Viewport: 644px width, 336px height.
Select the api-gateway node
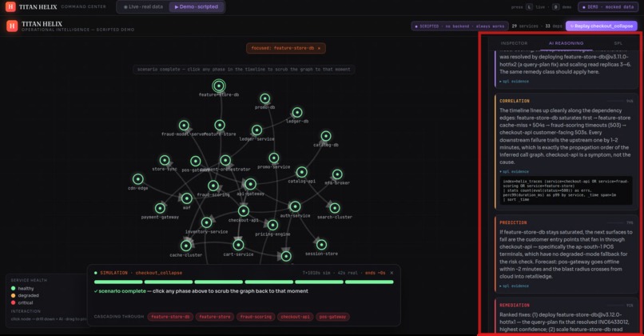250,184
